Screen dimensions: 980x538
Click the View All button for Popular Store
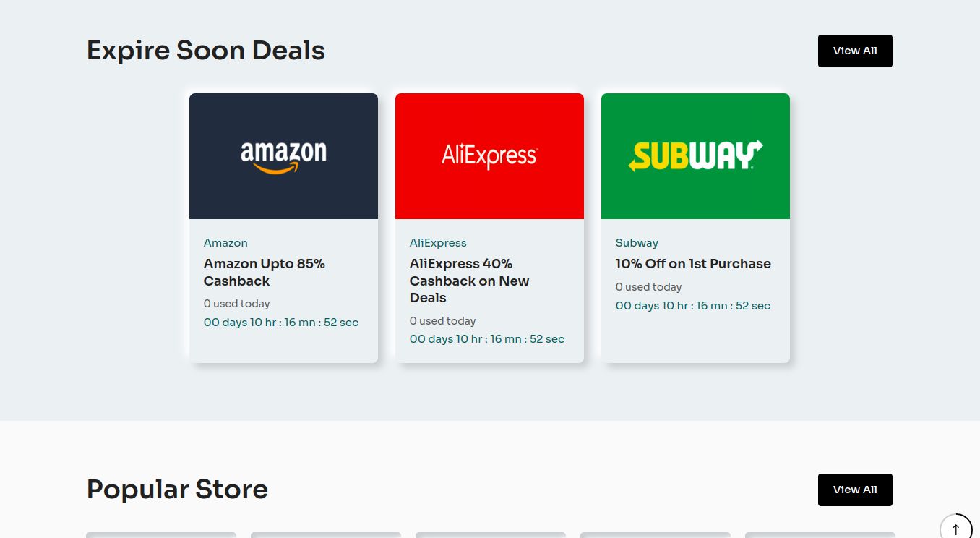855,490
